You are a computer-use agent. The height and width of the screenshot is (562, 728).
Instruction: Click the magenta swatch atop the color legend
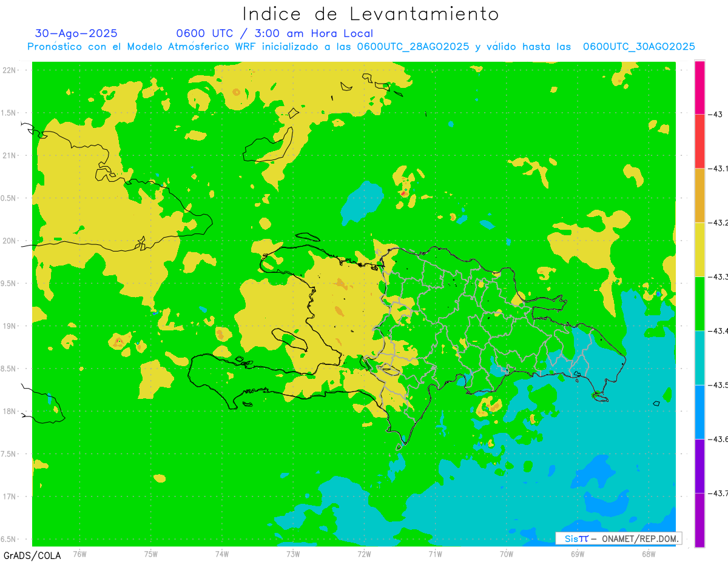click(x=699, y=87)
